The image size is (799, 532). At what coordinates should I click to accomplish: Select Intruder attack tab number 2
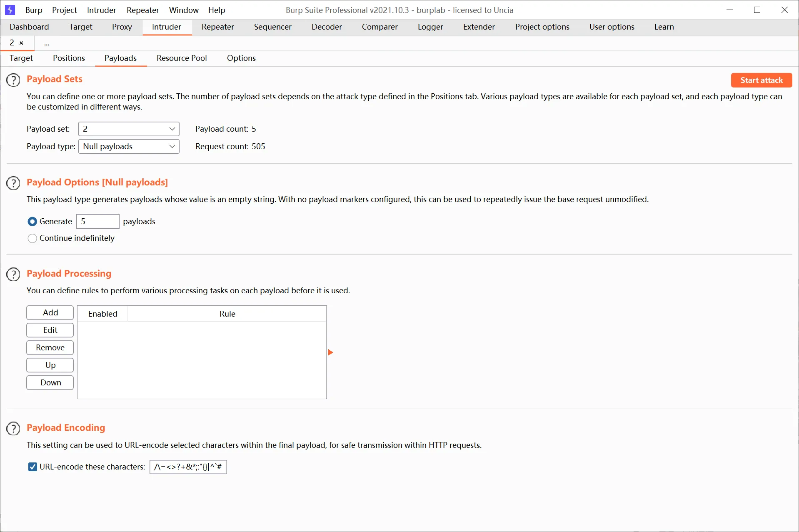12,43
